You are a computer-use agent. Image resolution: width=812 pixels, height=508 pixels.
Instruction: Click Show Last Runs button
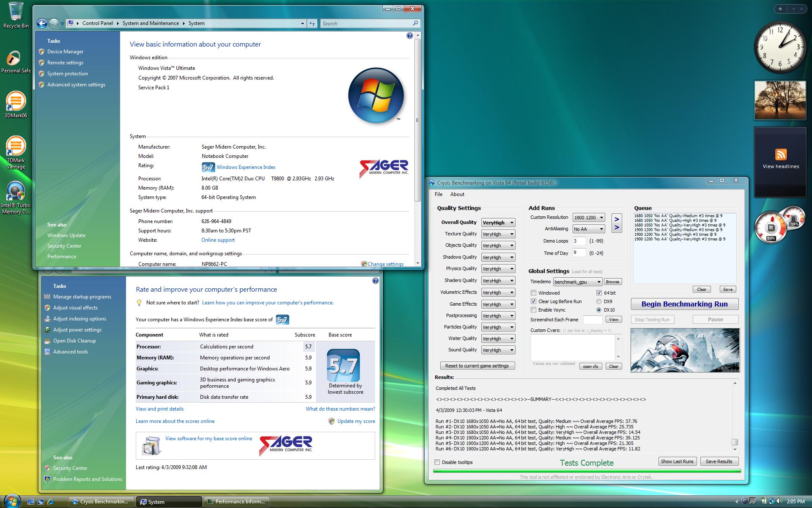point(677,461)
